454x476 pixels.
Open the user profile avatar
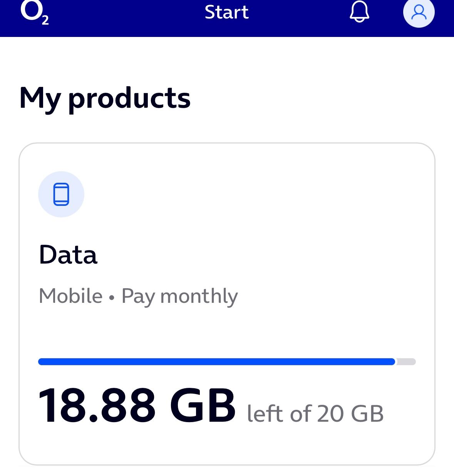coord(419,12)
